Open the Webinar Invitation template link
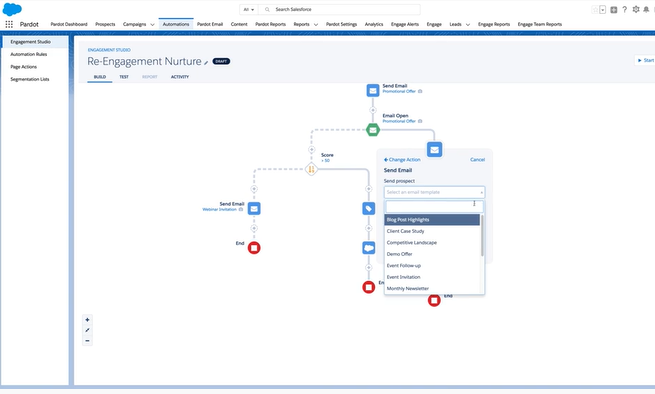Viewport: 655px width, 394px height. (220, 209)
